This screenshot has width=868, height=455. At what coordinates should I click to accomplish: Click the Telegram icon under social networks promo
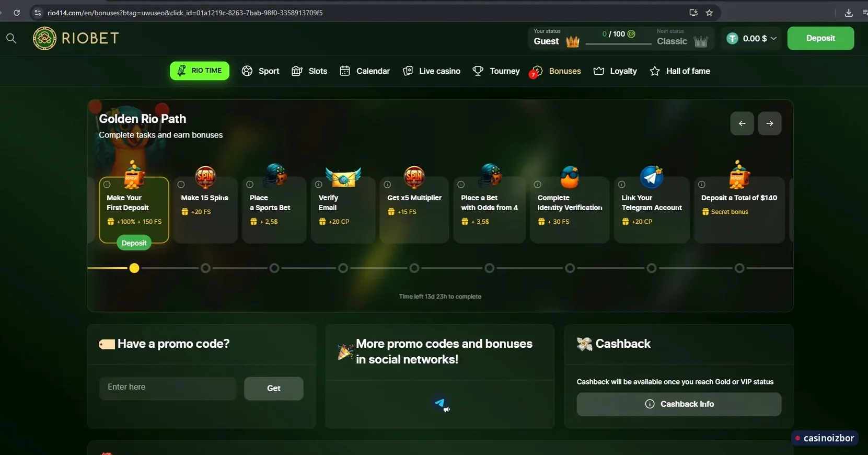pyautogui.click(x=441, y=403)
